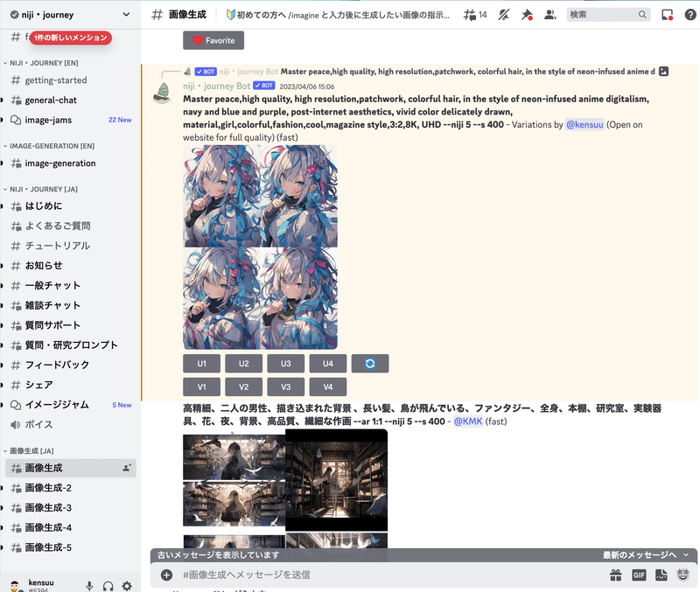Screen dimensions: 700x592
Task: Create variation with V4 button
Action: pyautogui.click(x=328, y=387)
